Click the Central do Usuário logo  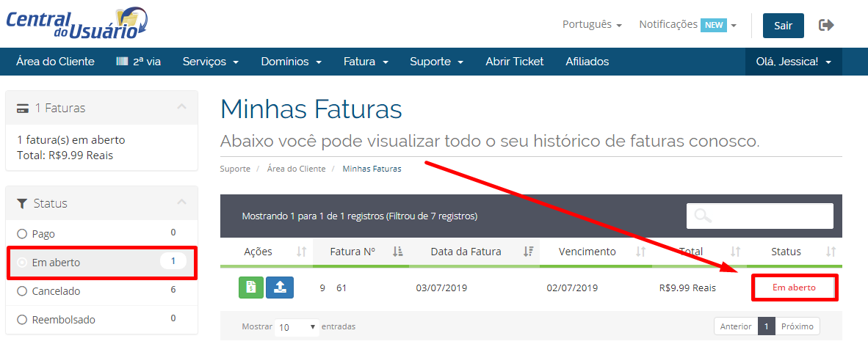(77, 23)
